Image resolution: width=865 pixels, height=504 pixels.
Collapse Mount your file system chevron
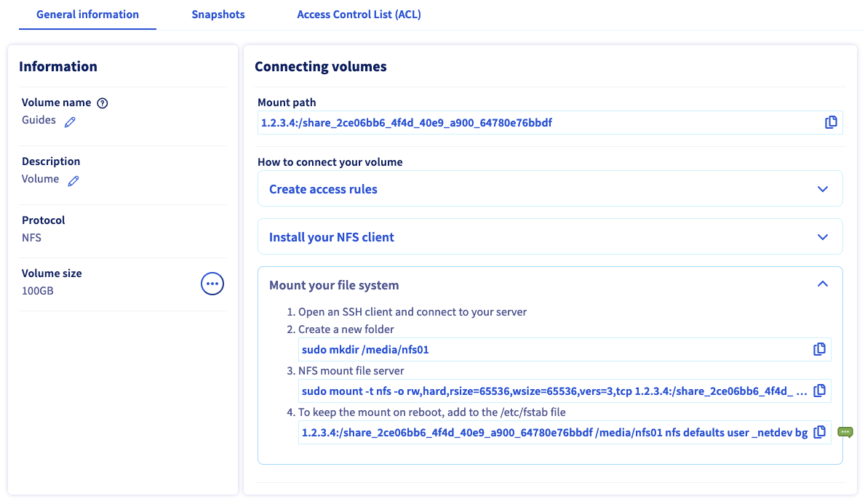(823, 284)
